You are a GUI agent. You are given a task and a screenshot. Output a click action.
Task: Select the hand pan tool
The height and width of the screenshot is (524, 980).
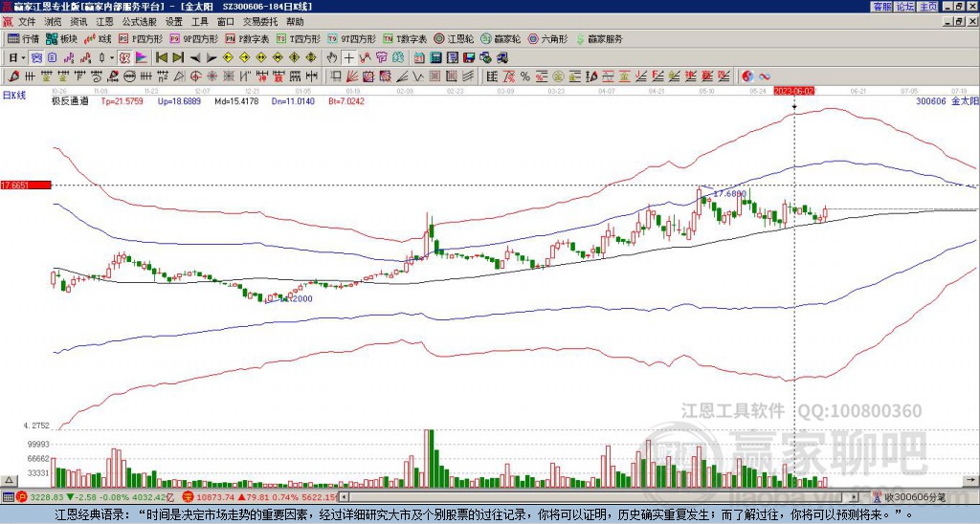[x=332, y=58]
